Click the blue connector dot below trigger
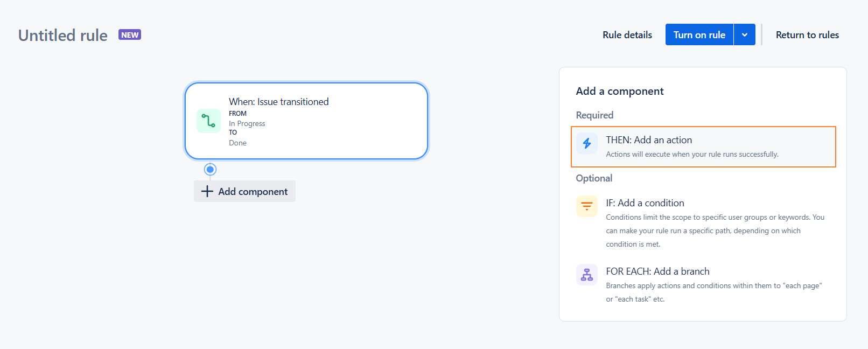Viewport: 868px width, 349px height. 211,170
